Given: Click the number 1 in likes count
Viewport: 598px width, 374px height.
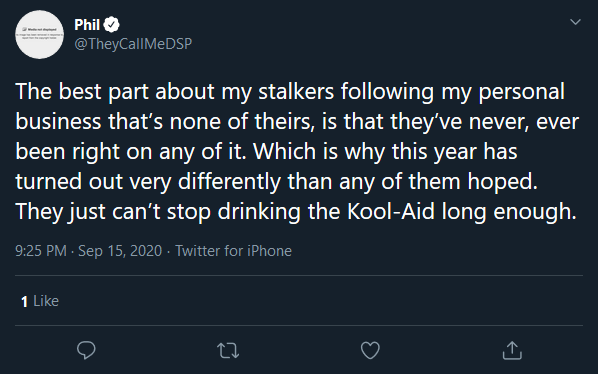Looking at the screenshot, I should [24, 302].
